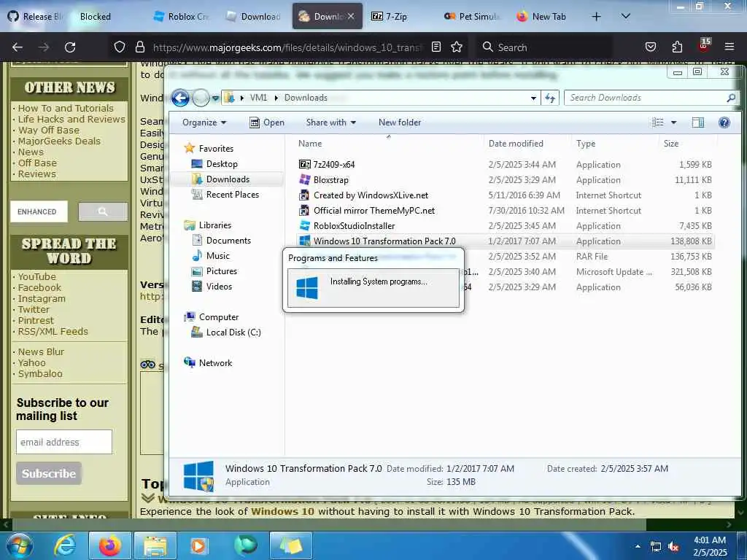
Task: Open Firefox tracking protection shield icon
Action: click(x=120, y=47)
